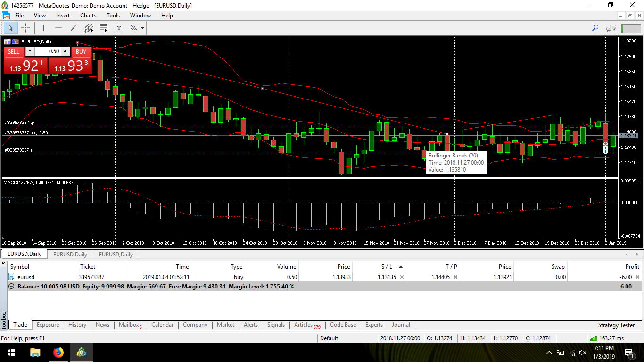Insert a text label on chart

(119, 28)
